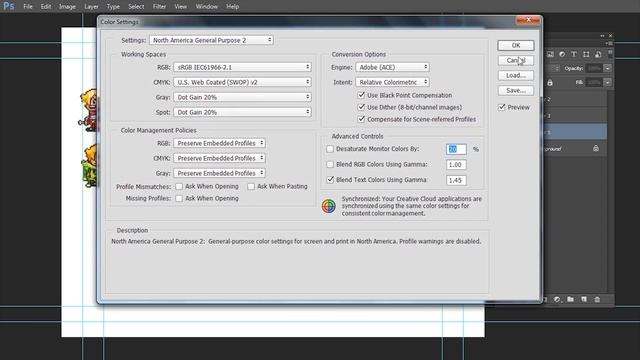Open the RGB working space dropdown
This screenshot has height=360, width=640.
tap(242, 67)
